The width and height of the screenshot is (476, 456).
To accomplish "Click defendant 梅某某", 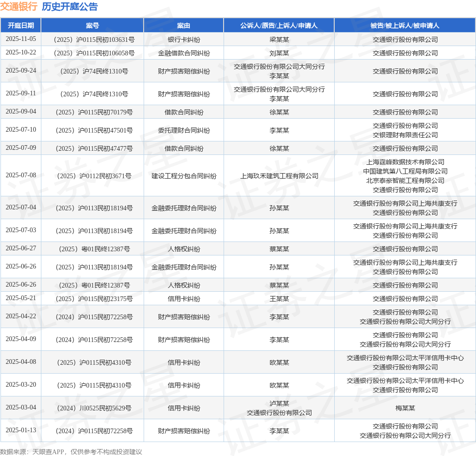I will point(405,408).
